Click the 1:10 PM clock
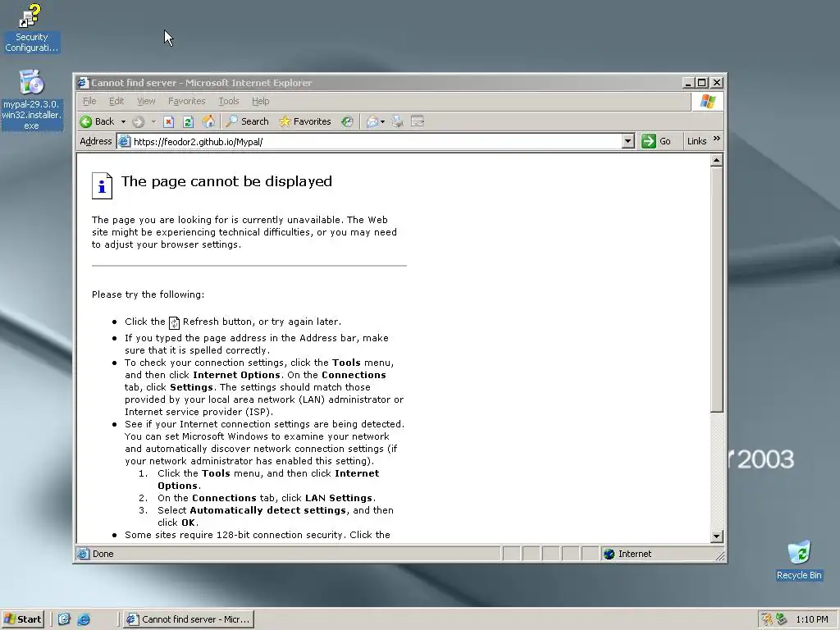 click(811, 620)
